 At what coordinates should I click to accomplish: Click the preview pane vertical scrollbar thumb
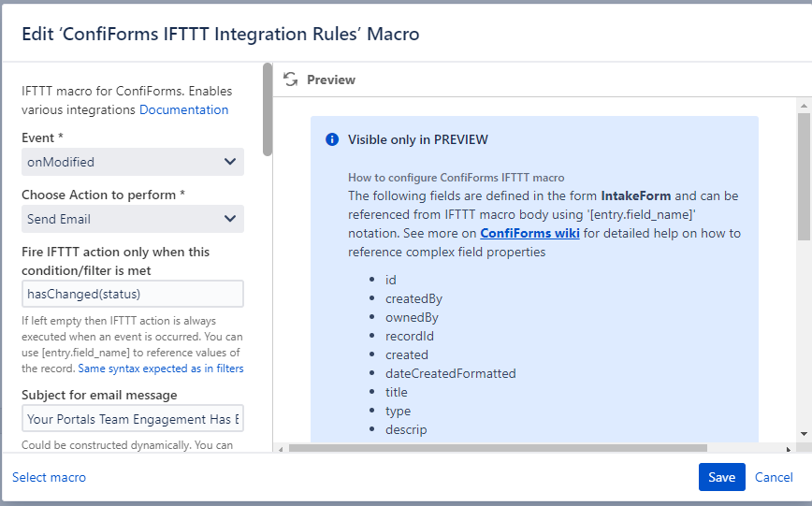(804, 176)
